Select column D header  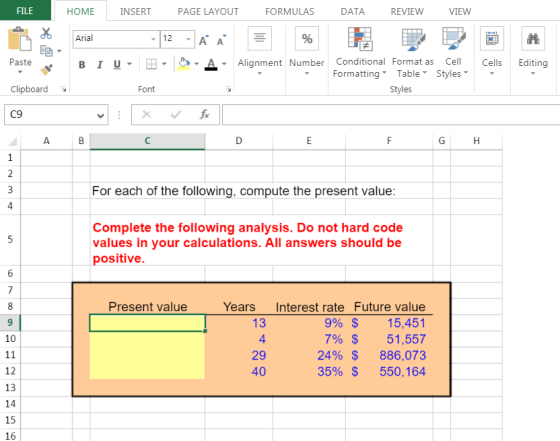point(239,141)
